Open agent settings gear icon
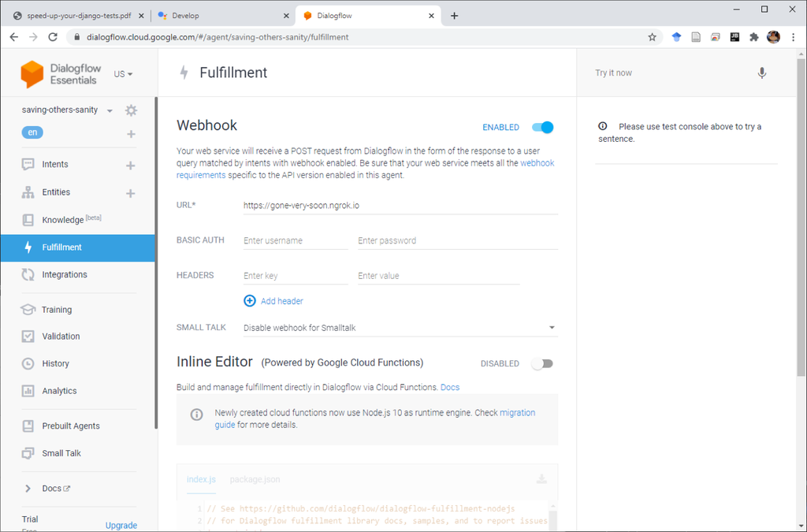807x532 pixels. coord(132,110)
